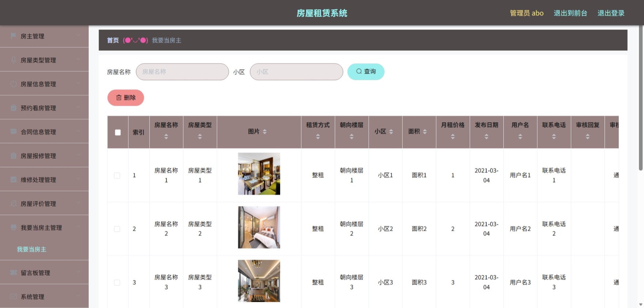Image resolution: width=644 pixels, height=308 pixels.
Task: Expand the 维修处理管理 chevron
Action: click(x=78, y=179)
